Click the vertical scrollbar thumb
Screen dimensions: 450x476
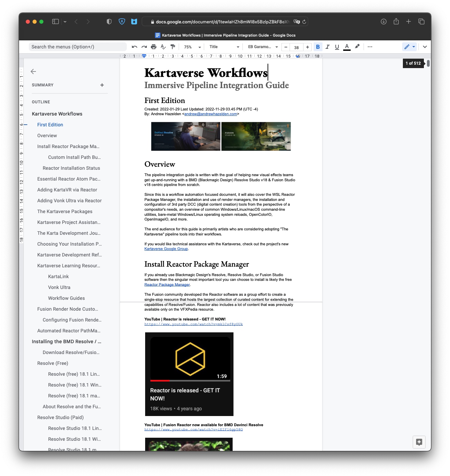coord(428,63)
